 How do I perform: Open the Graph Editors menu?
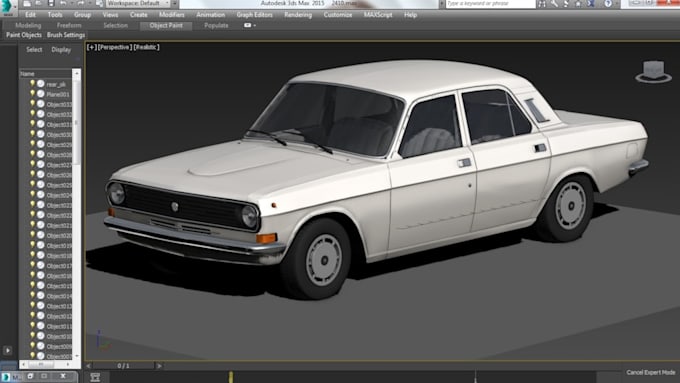[x=255, y=15]
